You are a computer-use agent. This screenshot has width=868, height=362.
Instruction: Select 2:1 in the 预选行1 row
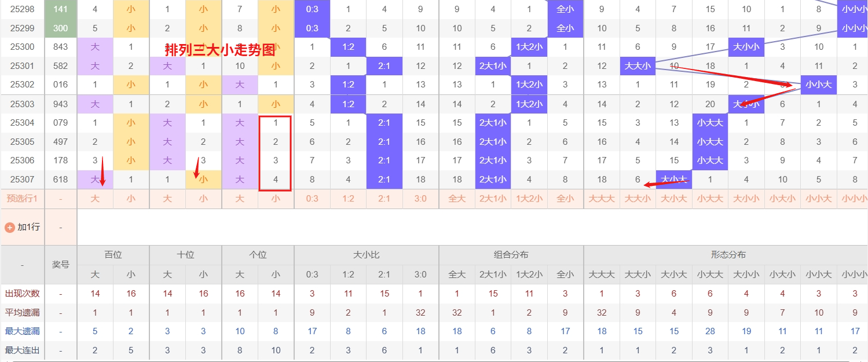[384, 199]
